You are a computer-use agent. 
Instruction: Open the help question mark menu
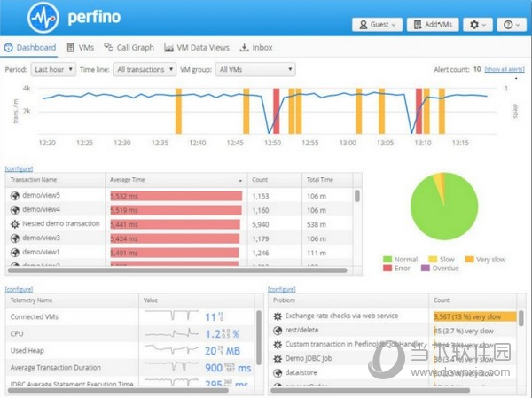point(512,25)
